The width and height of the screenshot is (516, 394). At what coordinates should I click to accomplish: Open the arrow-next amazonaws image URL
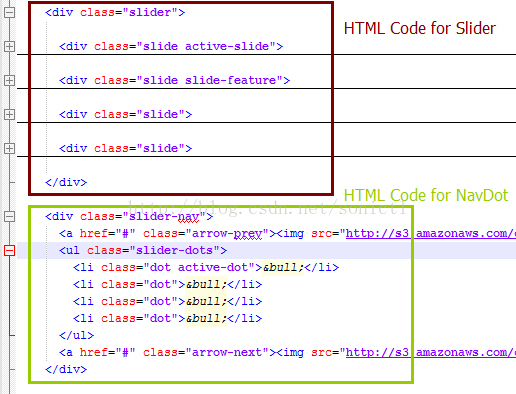click(x=431, y=352)
